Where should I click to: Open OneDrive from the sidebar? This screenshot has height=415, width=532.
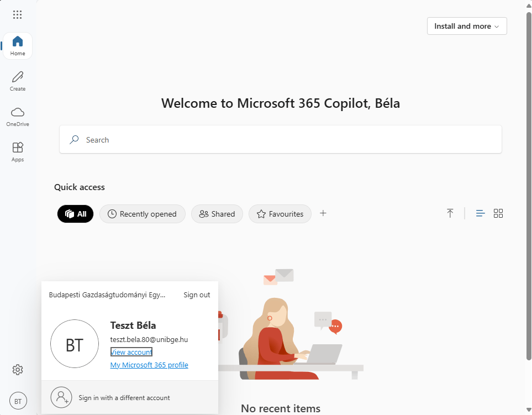(18, 116)
